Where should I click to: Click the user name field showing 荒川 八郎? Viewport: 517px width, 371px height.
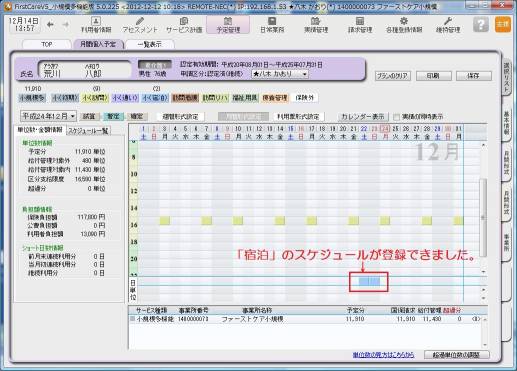click(85, 70)
